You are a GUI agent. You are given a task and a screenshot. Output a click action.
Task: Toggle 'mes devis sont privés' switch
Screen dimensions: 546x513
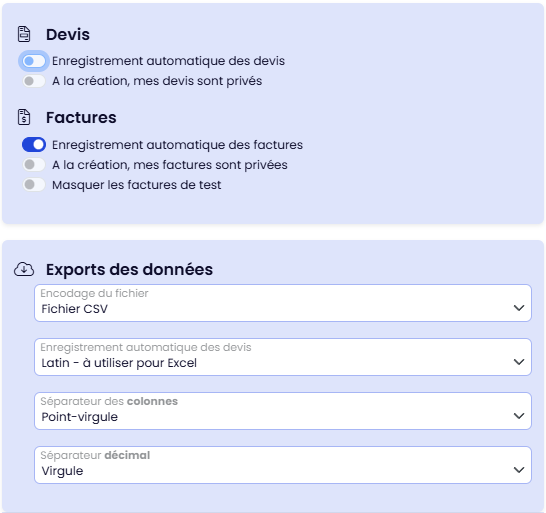tap(34, 81)
